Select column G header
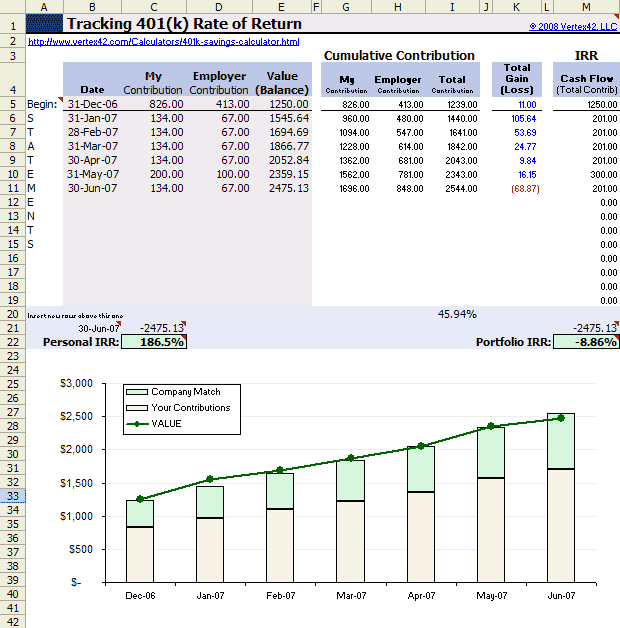Viewport: 620px width, 628px height. click(x=346, y=7)
